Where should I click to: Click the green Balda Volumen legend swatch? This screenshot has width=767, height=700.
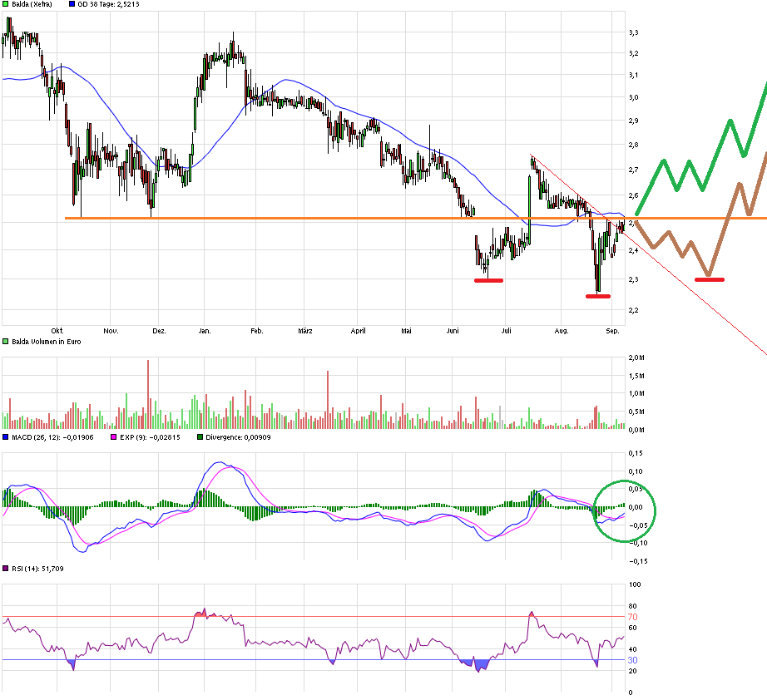pyautogui.click(x=6, y=342)
